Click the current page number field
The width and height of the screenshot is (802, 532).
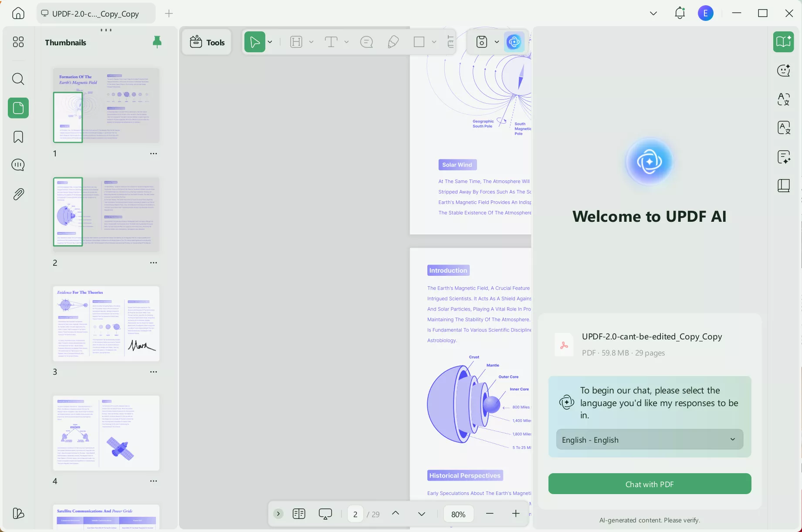(355, 514)
